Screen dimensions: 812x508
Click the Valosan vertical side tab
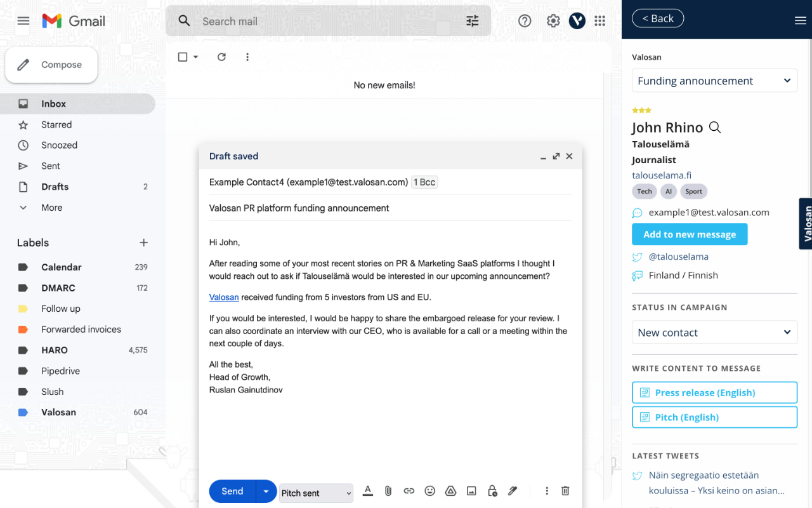tap(806, 224)
